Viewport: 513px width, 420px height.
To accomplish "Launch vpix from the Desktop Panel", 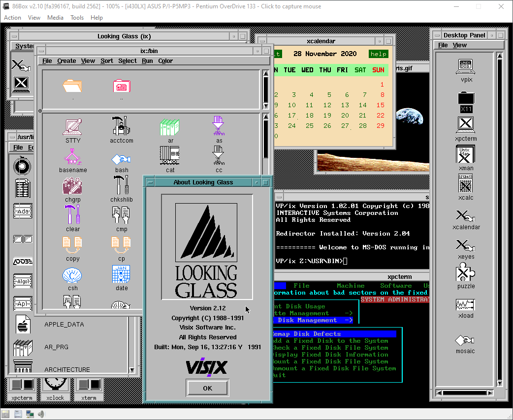I will (465, 66).
